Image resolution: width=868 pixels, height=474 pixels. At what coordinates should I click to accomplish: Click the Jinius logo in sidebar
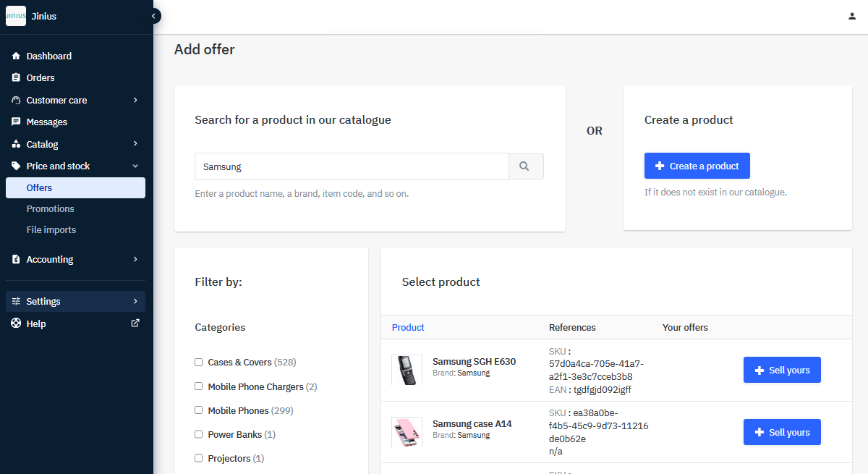pos(16,16)
